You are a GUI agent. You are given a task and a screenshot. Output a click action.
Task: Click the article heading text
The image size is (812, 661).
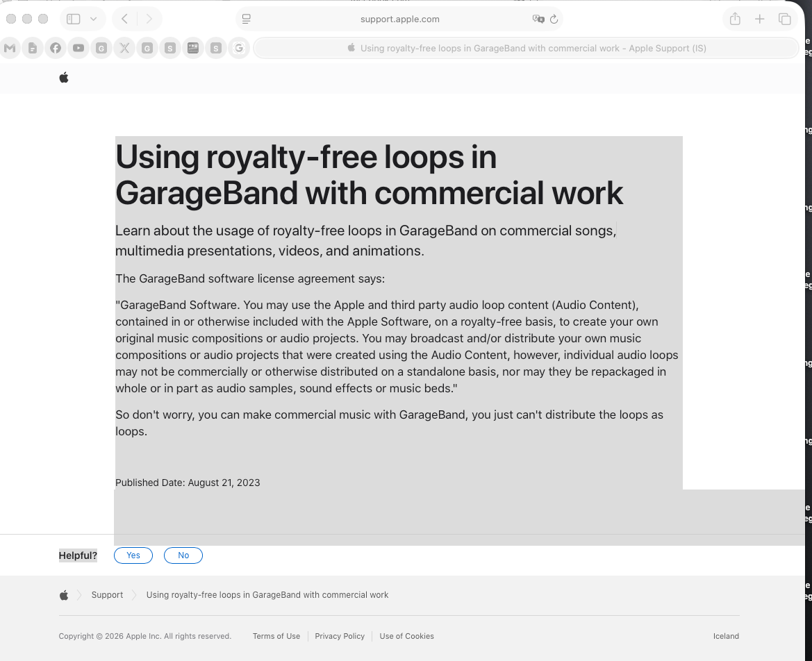tap(369, 175)
